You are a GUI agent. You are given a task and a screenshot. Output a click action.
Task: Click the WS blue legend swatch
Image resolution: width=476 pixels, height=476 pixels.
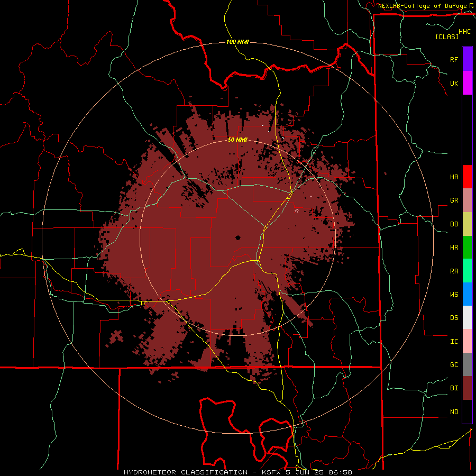(467, 294)
